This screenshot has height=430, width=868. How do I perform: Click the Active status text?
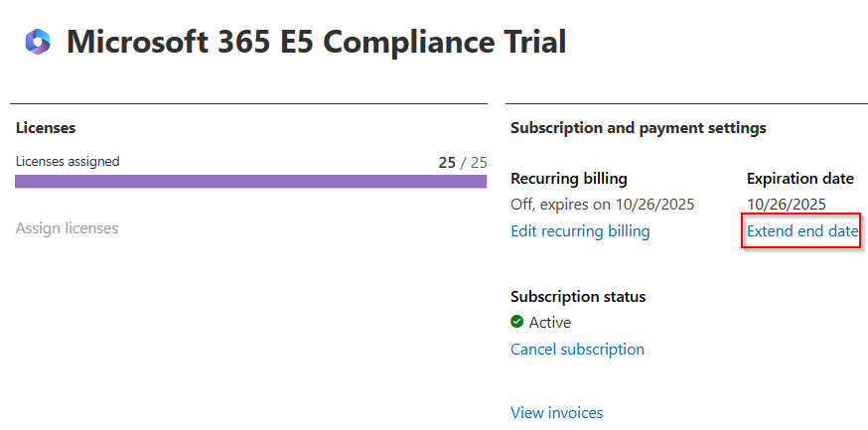pyautogui.click(x=550, y=323)
